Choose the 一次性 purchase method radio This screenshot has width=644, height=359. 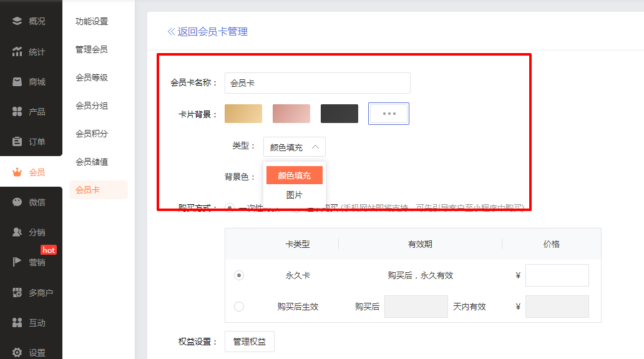pos(230,207)
